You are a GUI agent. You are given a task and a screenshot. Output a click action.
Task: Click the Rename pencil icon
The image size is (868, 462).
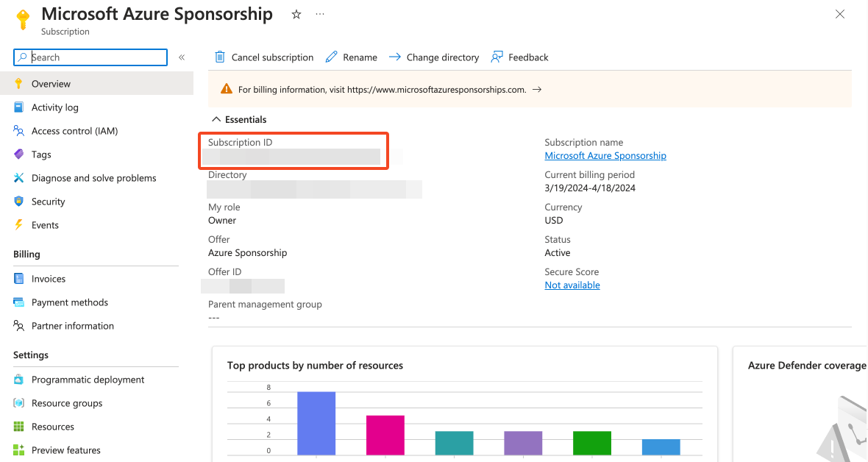pyautogui.click(x=331, y=57)
